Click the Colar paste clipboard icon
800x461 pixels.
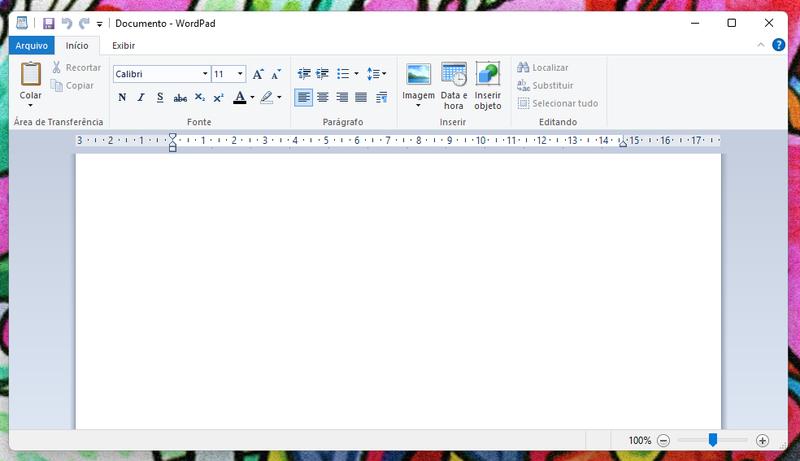[31, 74]
